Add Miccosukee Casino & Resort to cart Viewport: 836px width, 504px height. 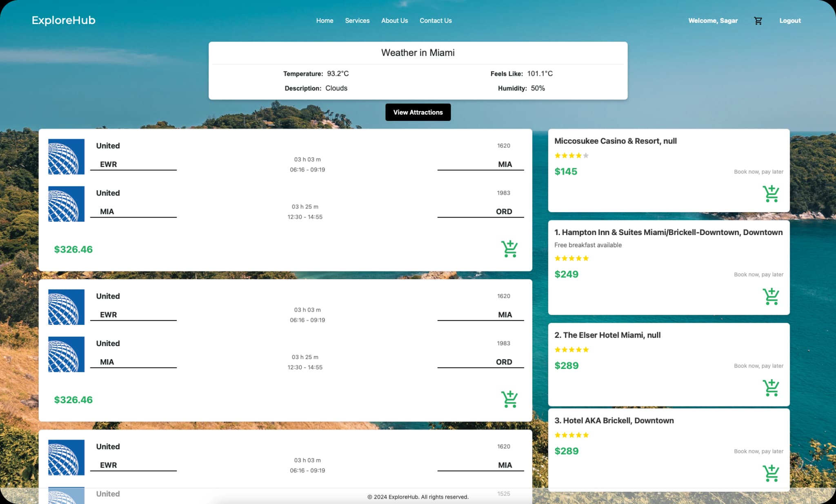[x=771, y=194]
